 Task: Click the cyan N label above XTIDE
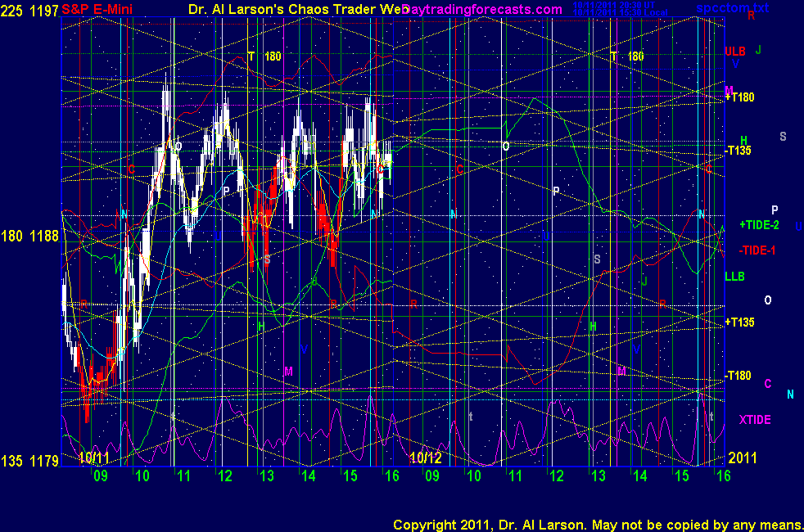pos(790,394)
